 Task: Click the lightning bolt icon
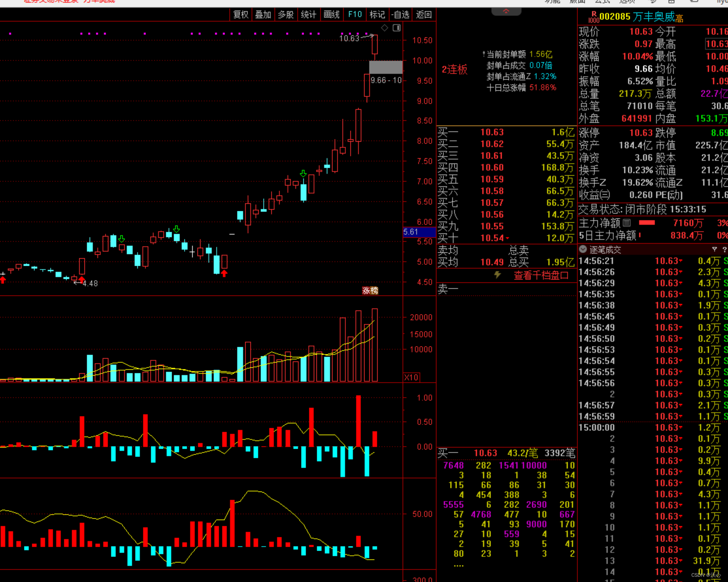(498, 275)
